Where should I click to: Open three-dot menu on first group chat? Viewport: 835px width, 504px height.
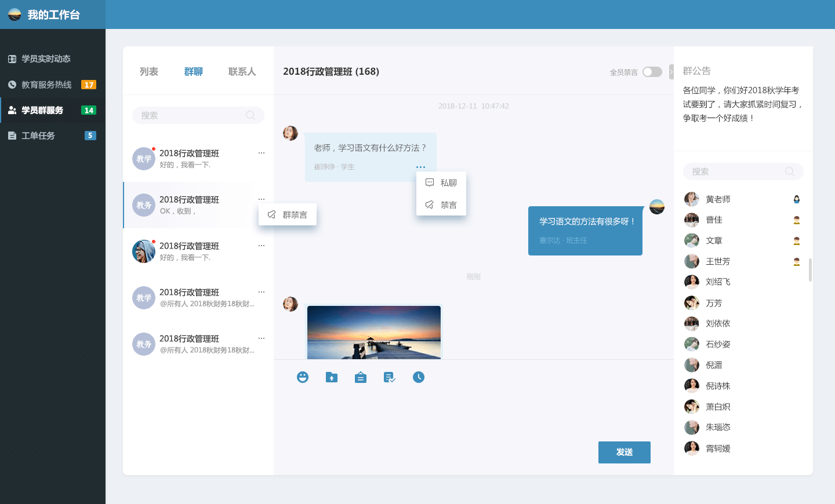pyautogui.click(x=262, y=153)
